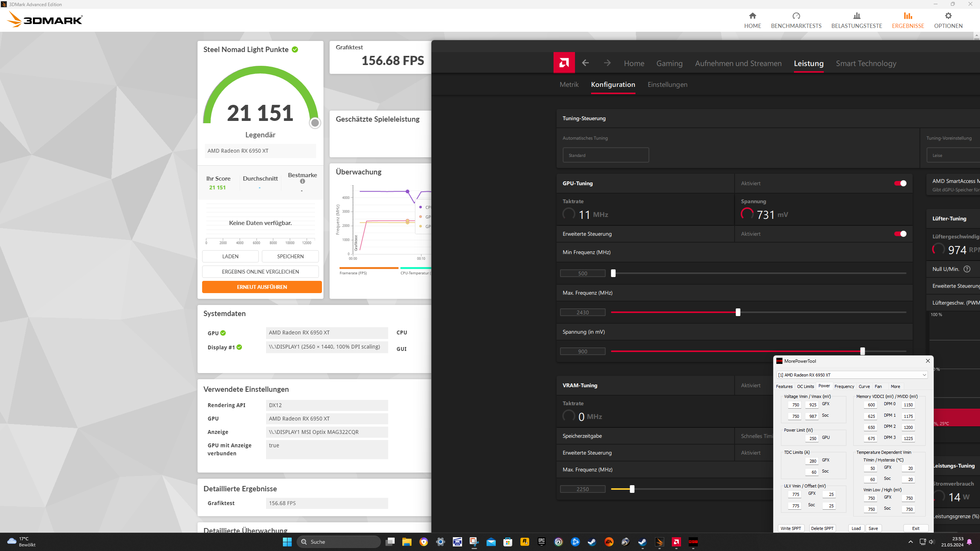Click the Power Limit GPU input field
The height and width of the screenshot is (551, 980).
(x=812, y=439)
